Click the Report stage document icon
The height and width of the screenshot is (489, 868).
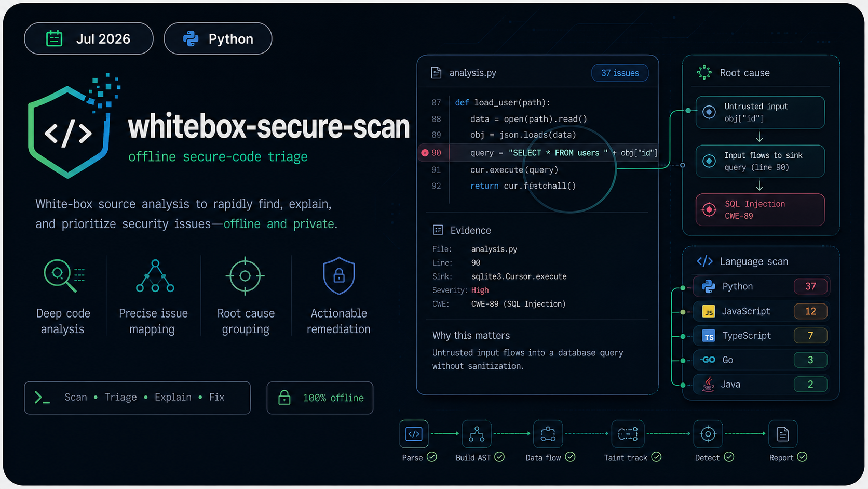pyautogui.click(x=783, y=434)
